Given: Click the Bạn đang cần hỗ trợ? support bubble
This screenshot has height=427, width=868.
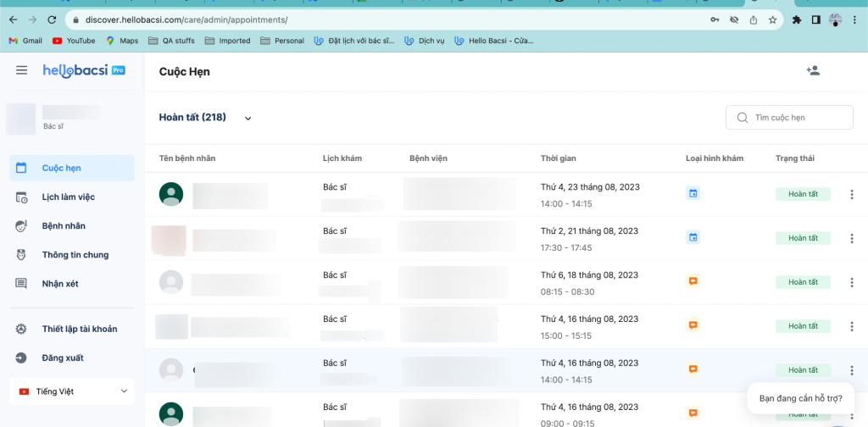Looking at the screenshot, I should pos(799,398).
